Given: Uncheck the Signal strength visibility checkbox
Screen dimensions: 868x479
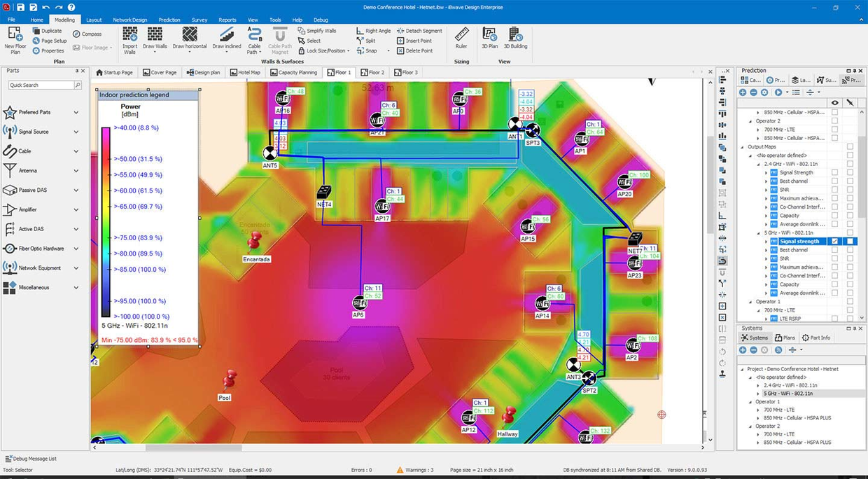Looking at the screenshot, I should (834, 241).
